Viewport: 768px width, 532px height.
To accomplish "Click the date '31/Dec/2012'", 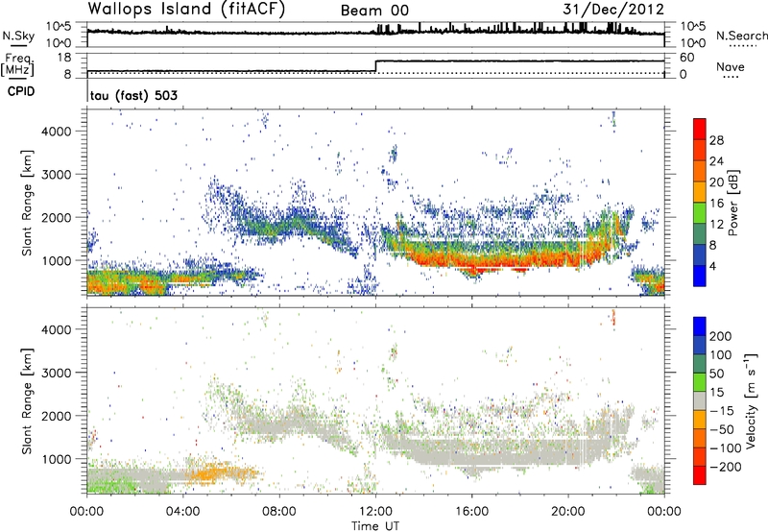I will pos(613,10).
